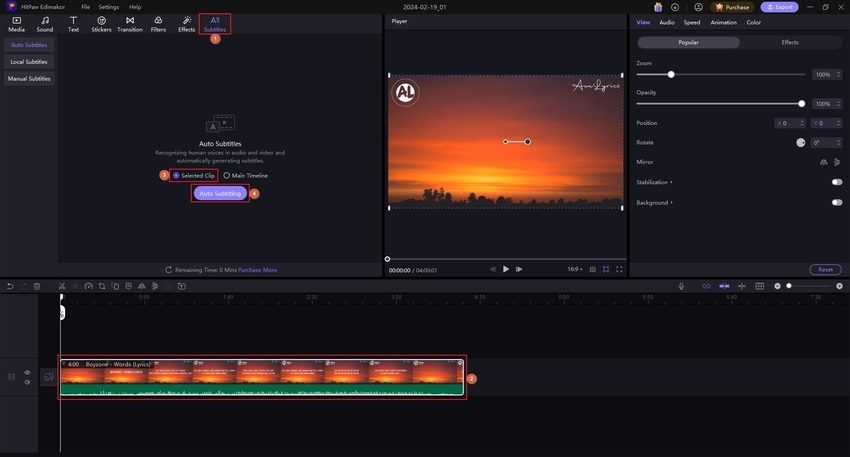
Task: Switch to the Audio properties tab
Action: (667, 22)
